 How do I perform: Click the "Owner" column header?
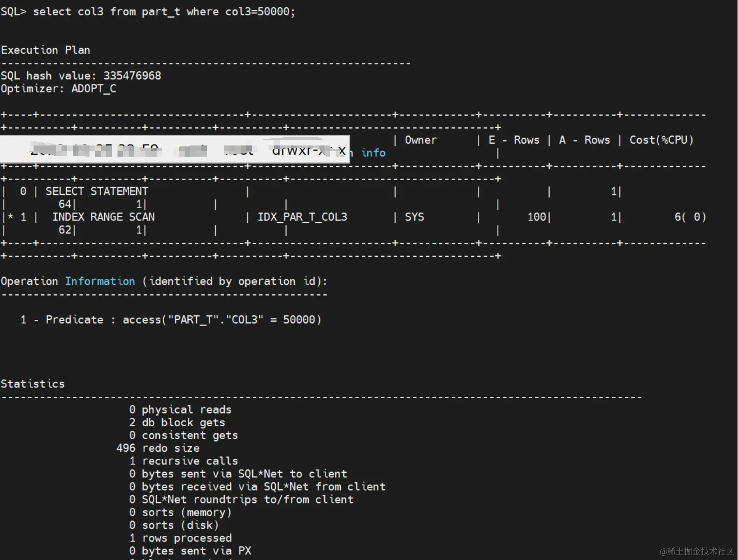coord(421,140)
